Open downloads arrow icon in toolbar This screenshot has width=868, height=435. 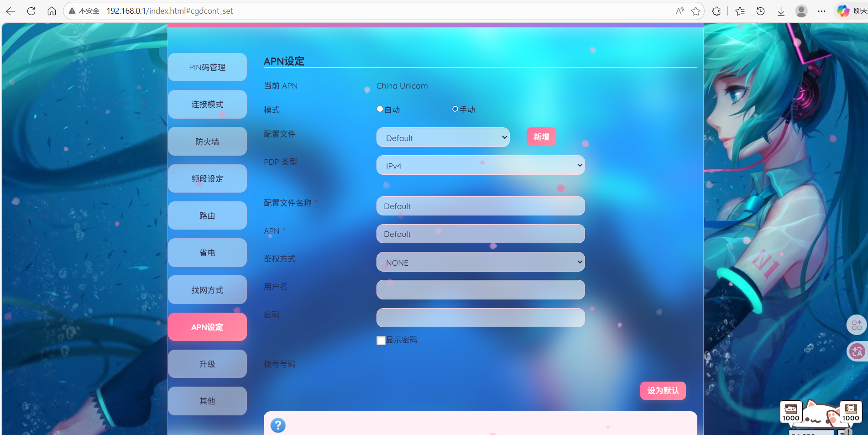[781, 11]
